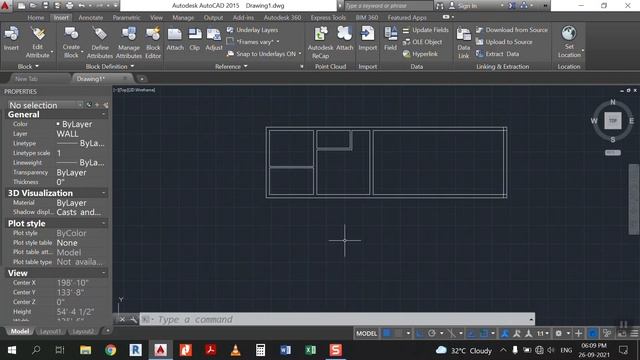Click the Sign In button
The height and width of the screenshot is (360, 640).
(x=463, y=6)
